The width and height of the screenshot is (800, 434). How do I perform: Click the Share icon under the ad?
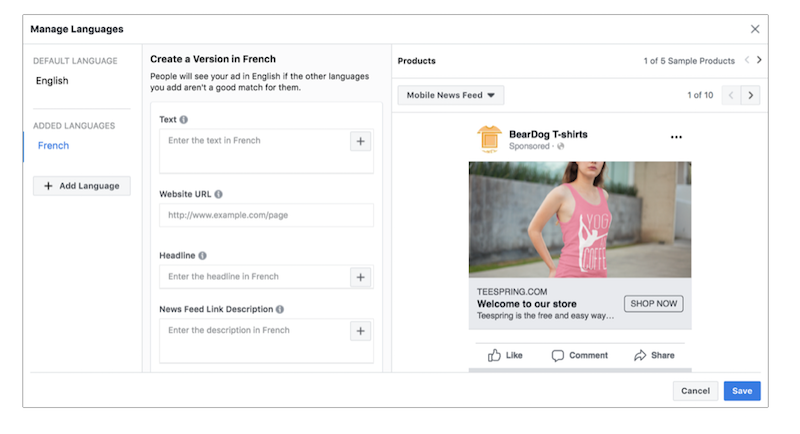pos(640,355)
